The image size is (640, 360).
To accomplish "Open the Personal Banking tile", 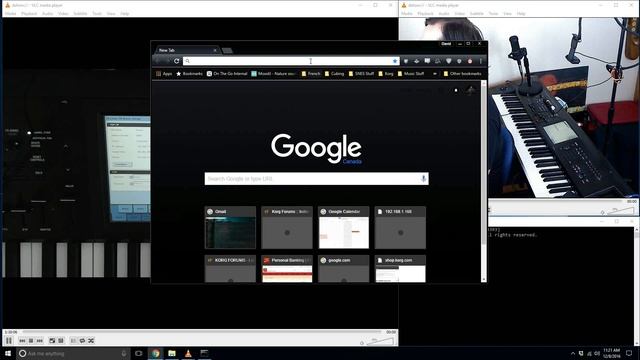I will click(287, 269).
